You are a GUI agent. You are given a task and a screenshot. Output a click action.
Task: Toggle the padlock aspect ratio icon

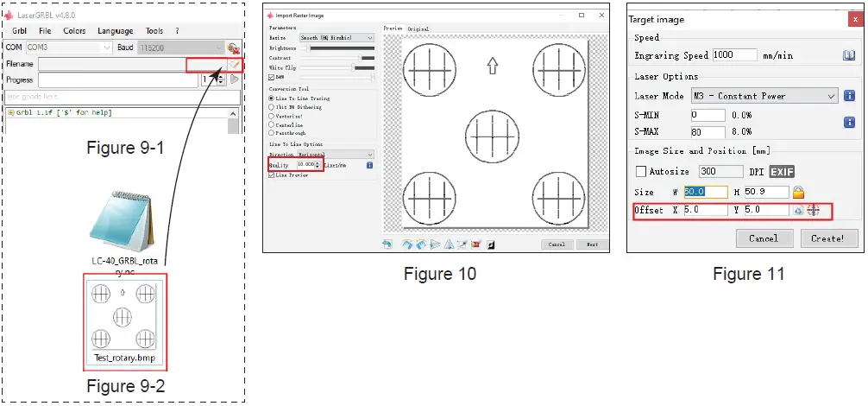pos(798,192)
